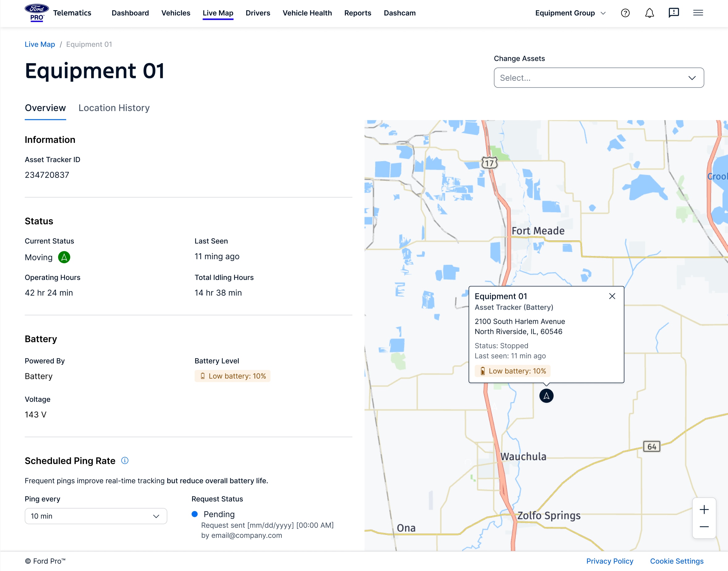Switch to the Location History tab
Viewport: 728px width, 571px height.
click(114, 108)
